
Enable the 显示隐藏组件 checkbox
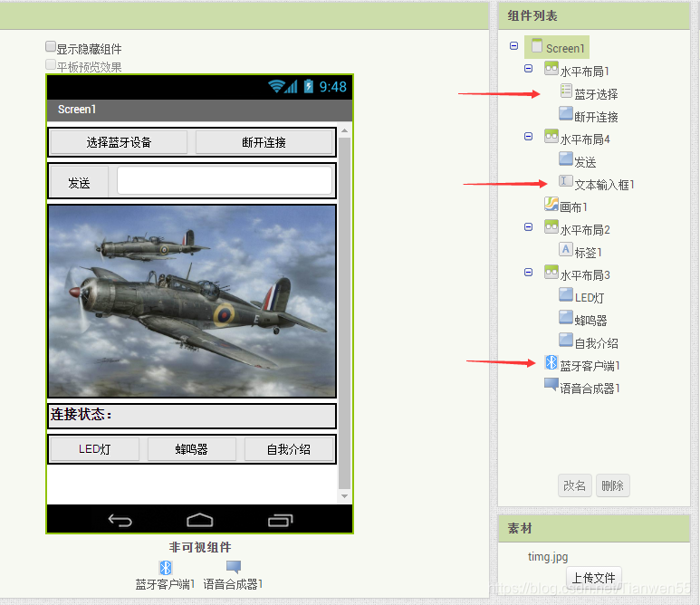point(51,46)
